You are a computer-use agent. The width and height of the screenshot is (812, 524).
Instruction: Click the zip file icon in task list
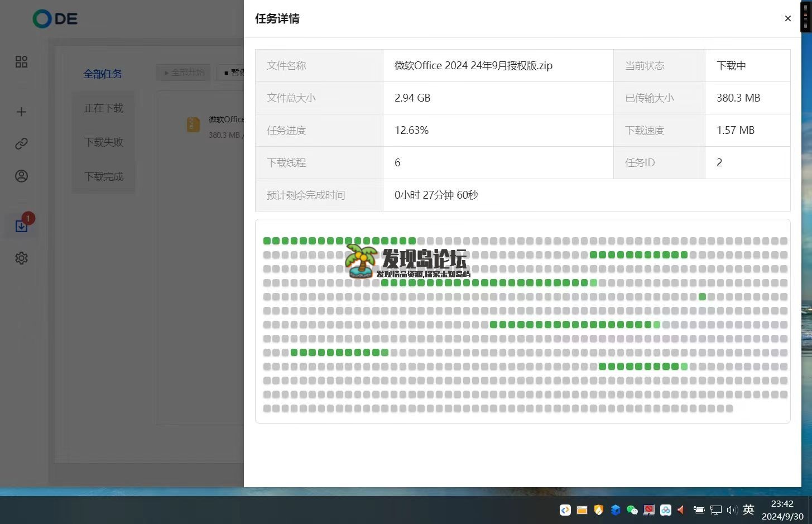click(x=193, y=124)
